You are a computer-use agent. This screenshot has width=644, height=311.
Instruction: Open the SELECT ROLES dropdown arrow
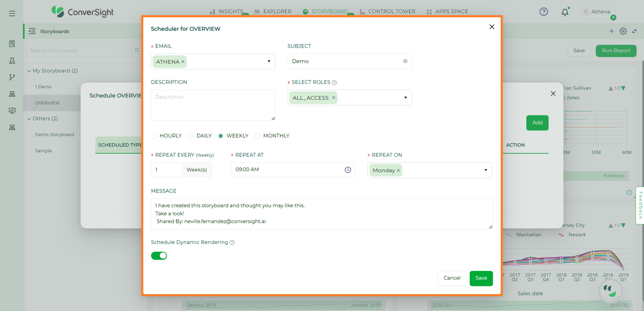coord(405,98)
